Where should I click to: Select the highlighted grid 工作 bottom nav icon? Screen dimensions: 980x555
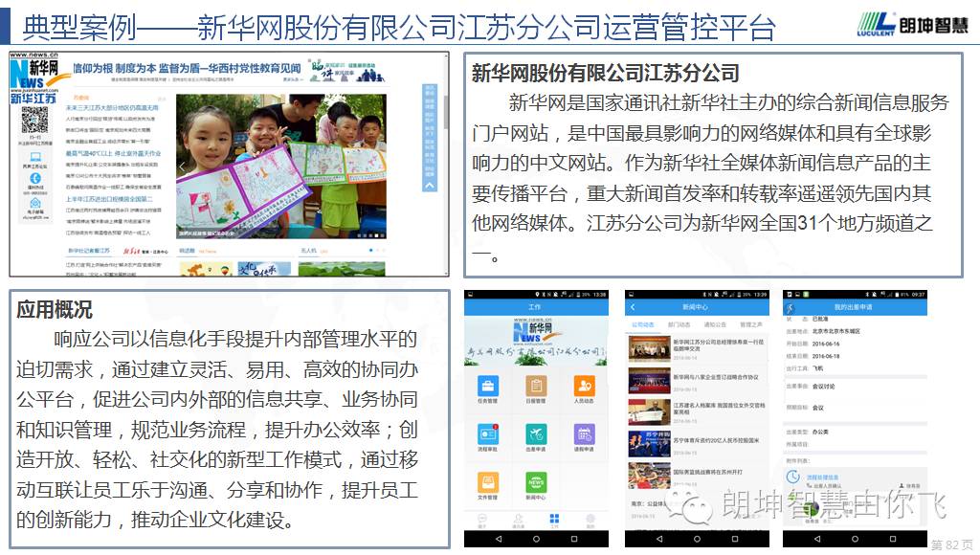(554, 520)
